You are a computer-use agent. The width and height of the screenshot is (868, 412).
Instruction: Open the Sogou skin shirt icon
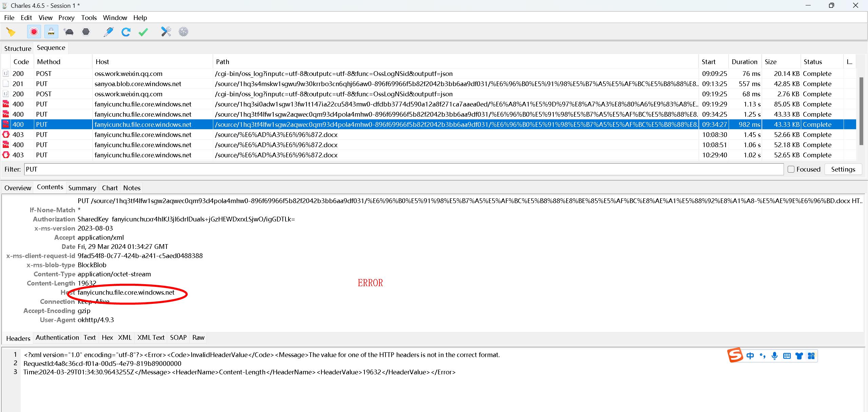tap(799, 356)
